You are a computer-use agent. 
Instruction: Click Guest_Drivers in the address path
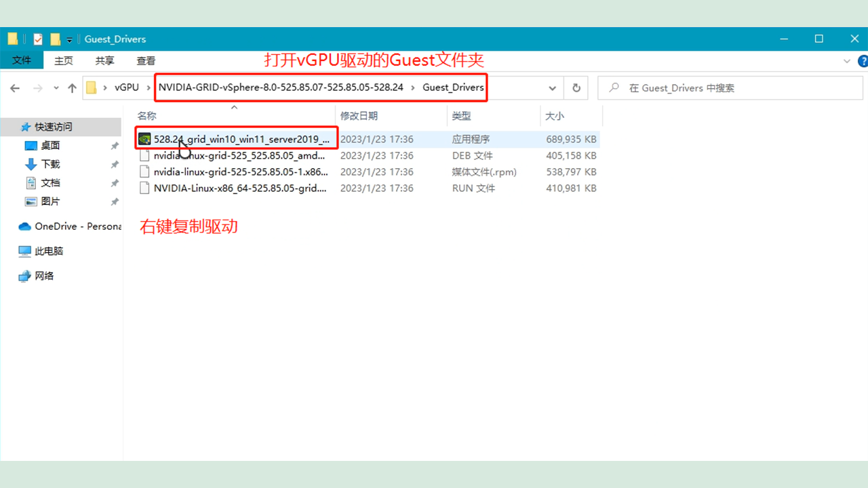pyautogui.click(x=453, y=87)
